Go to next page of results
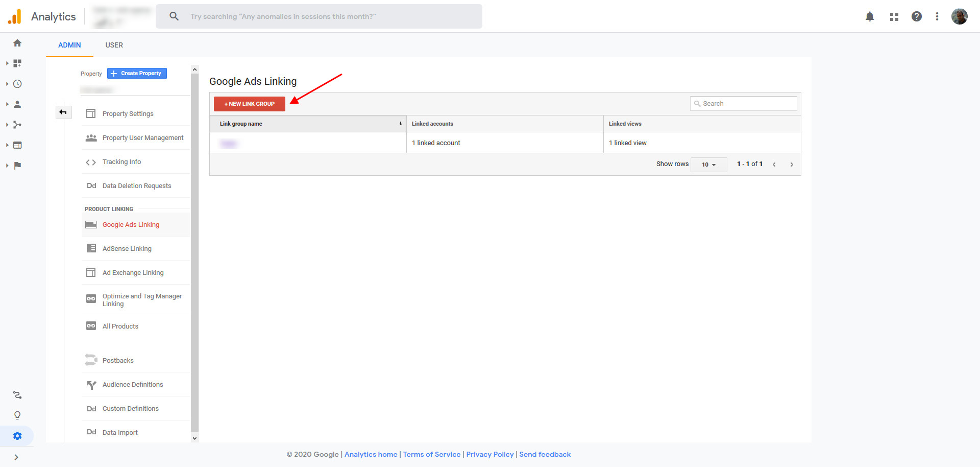980x467 pixels. pyautogui.click(x=792, y=165)
